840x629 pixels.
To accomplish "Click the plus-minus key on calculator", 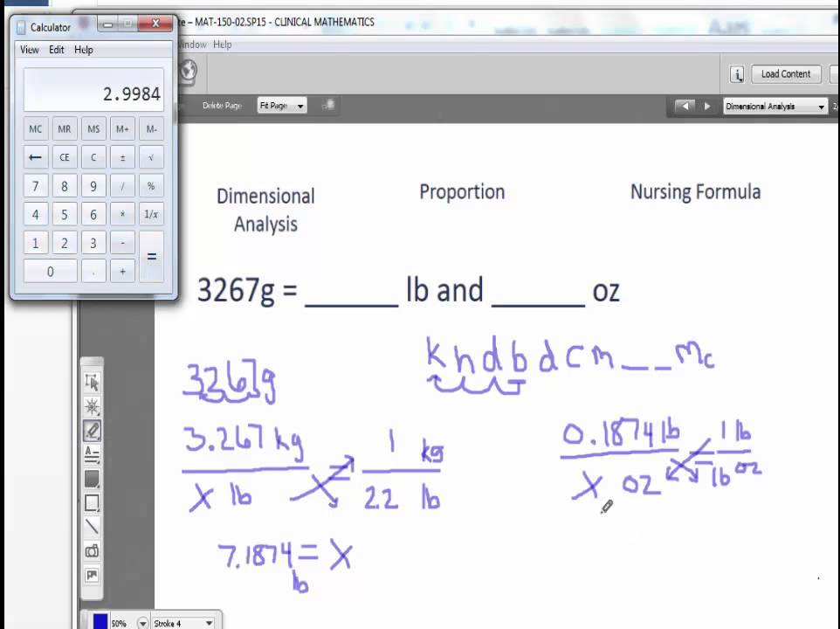I will [122, 157].
